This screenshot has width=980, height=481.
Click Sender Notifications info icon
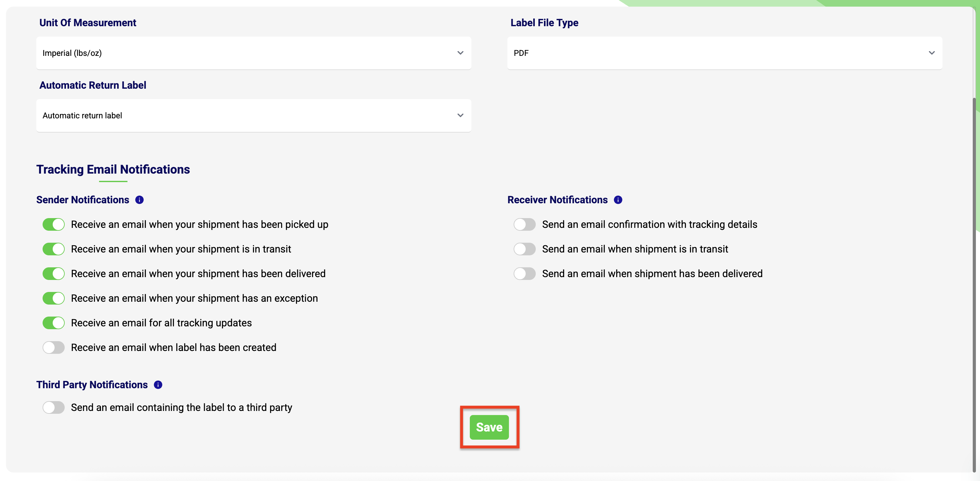tap(140, 200)
